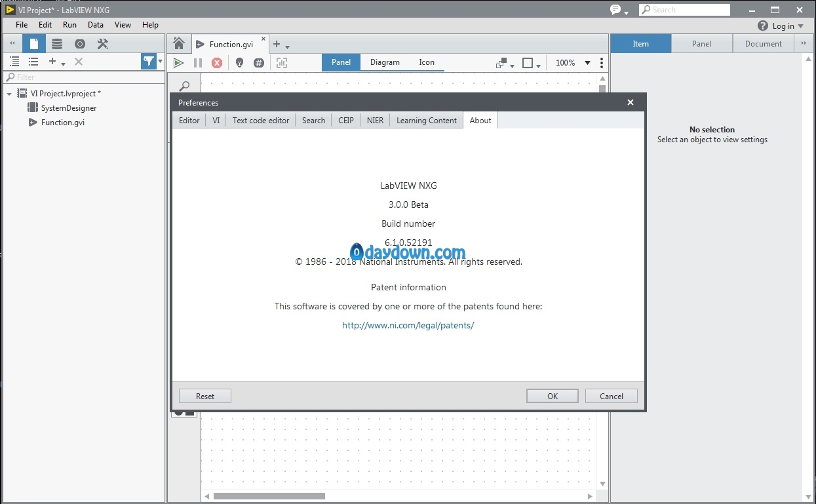Switch to the NIER tab
816x504 pixels.
click(x=375, y=121)
